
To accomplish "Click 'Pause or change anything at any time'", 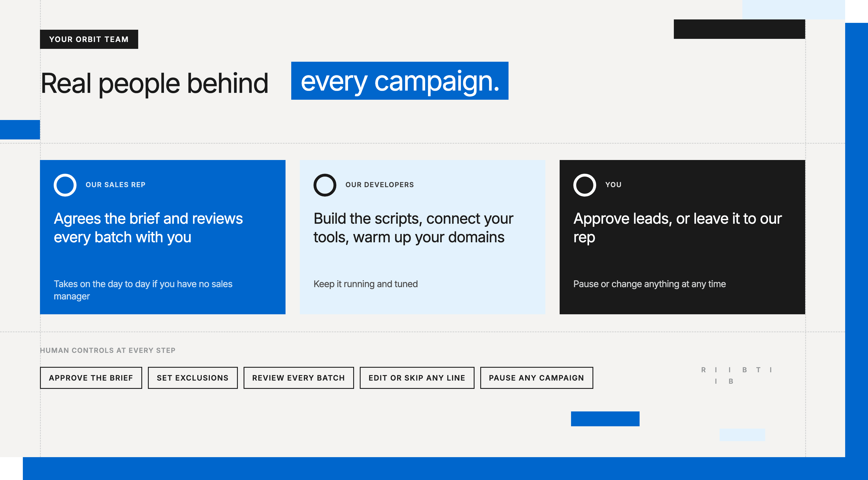I will (x=650, y=284).
